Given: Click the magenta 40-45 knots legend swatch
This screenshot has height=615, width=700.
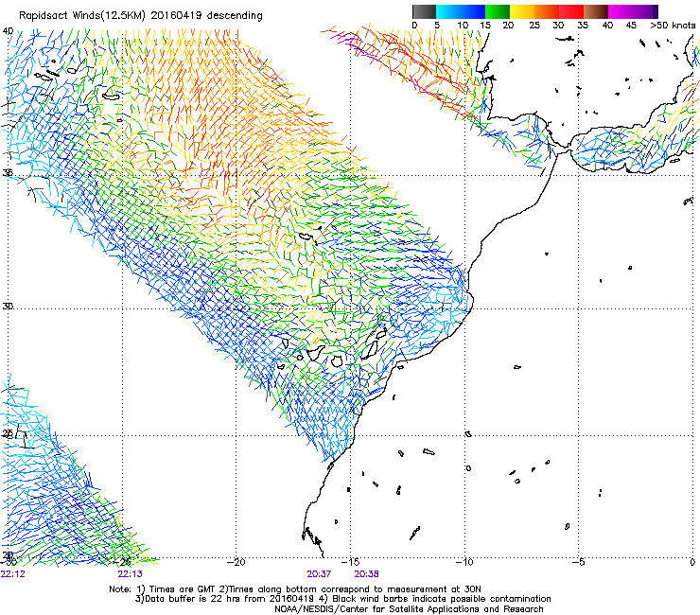Looking at the screenshot, I should pyautogui.click(x=621, y=11).
